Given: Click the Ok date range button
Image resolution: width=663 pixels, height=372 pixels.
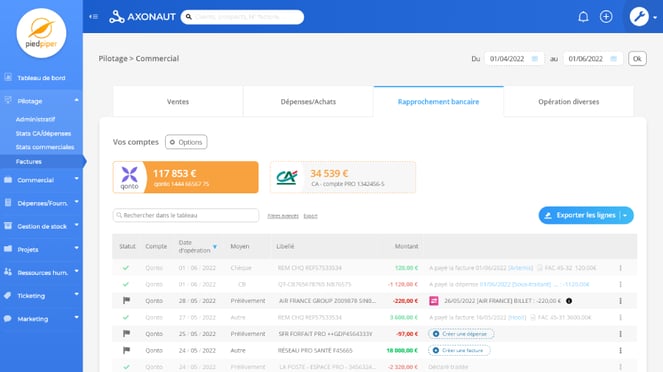Looking at the screenshot, I should [x=637, y=58].
